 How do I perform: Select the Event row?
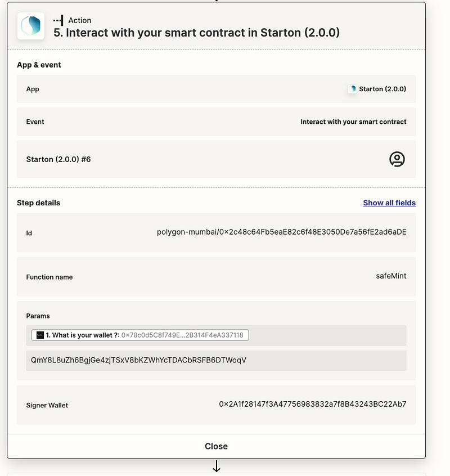216,122
